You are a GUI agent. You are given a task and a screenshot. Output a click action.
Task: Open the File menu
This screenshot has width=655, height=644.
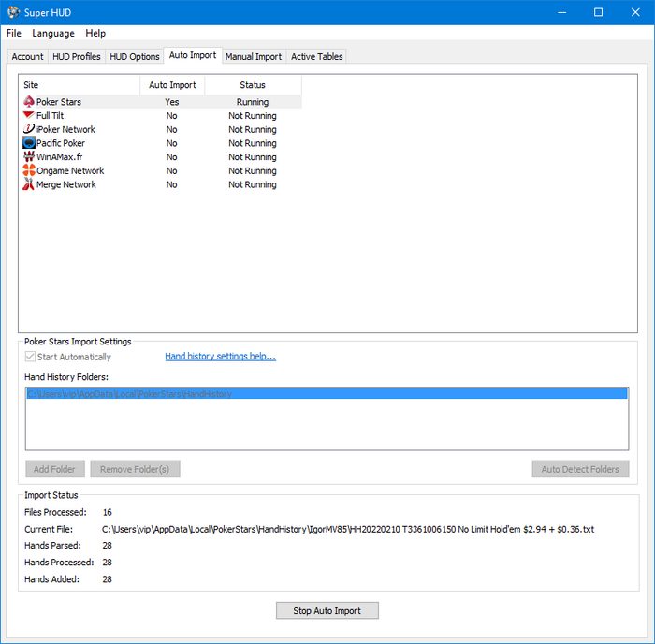(x=14, y=33)
